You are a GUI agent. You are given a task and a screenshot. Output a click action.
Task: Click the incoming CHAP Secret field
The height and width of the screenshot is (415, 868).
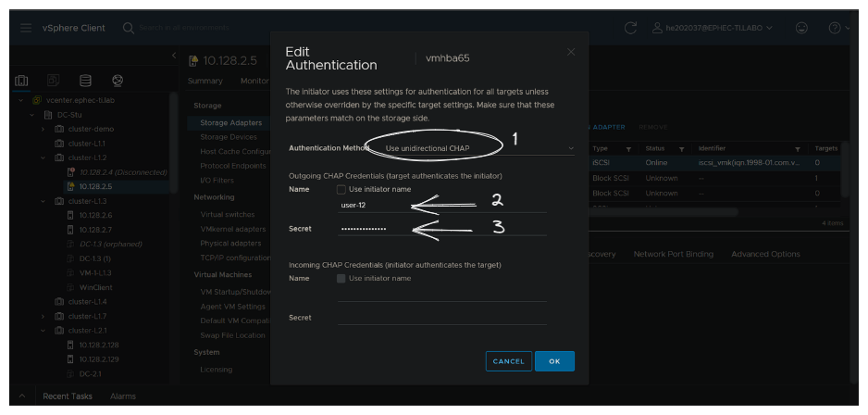tap(441, 318)
